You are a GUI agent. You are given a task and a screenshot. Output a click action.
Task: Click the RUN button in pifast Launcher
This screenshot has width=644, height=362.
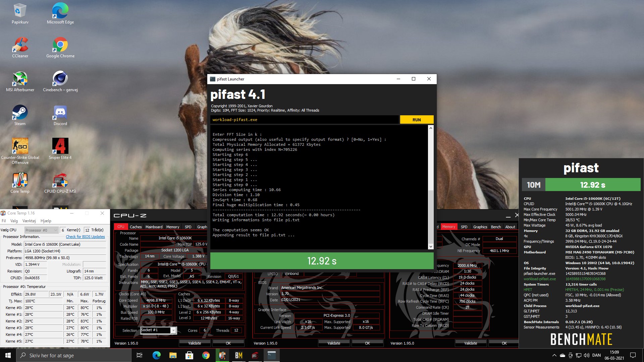pos(417,120)
